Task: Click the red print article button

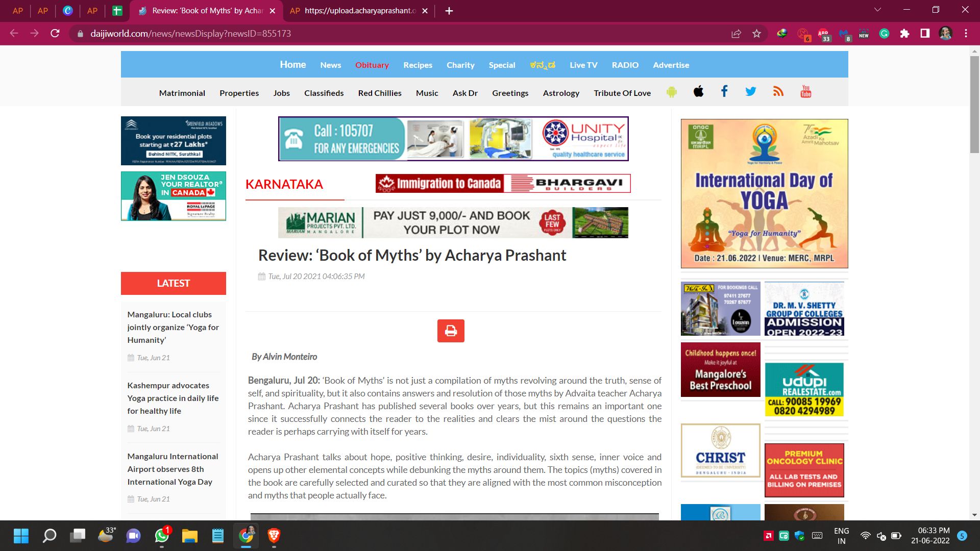Action: pyautogui.click(x=450, y=331)
